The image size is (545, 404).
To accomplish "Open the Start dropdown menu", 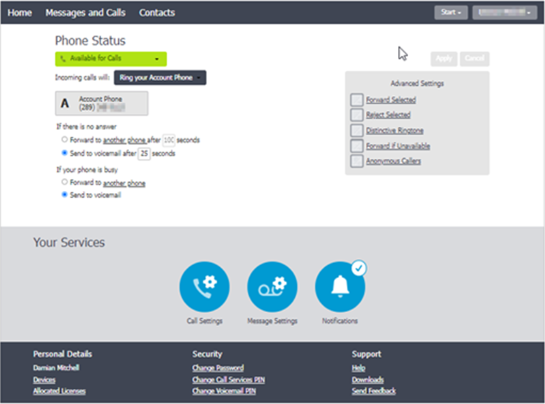I will tap(451, 13).
